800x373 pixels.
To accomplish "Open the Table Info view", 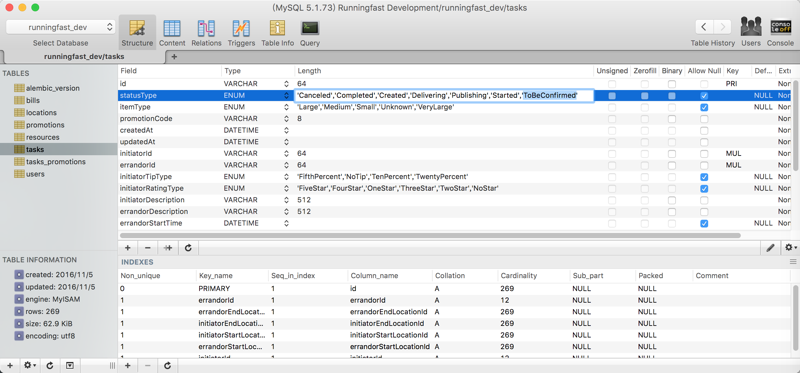I will point(278,33).
